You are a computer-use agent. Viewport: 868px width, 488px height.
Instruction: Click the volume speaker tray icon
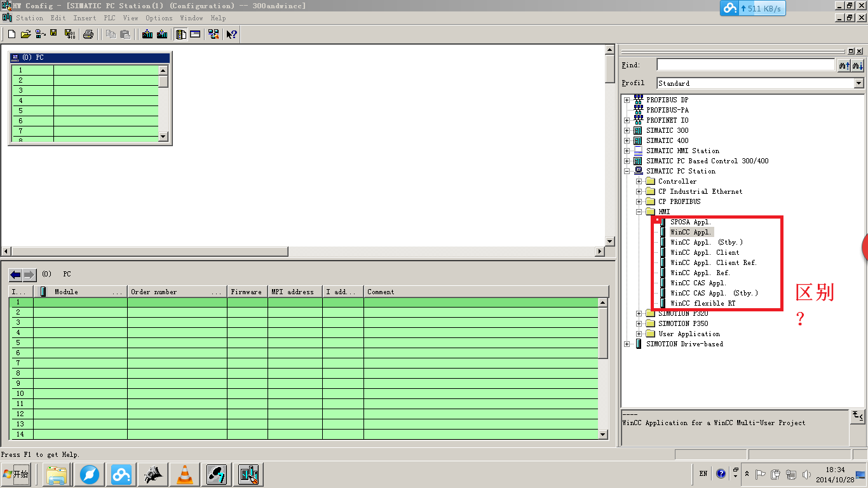pos(807,474)
